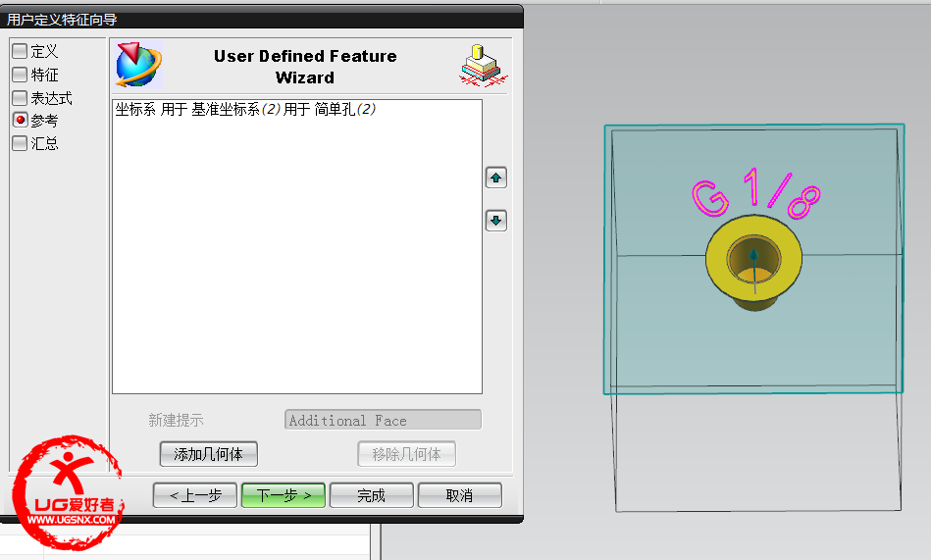Viewport: 931px width, 560px height.
Task: Click the Additional Face prompt field
Action: click(383, 420)
